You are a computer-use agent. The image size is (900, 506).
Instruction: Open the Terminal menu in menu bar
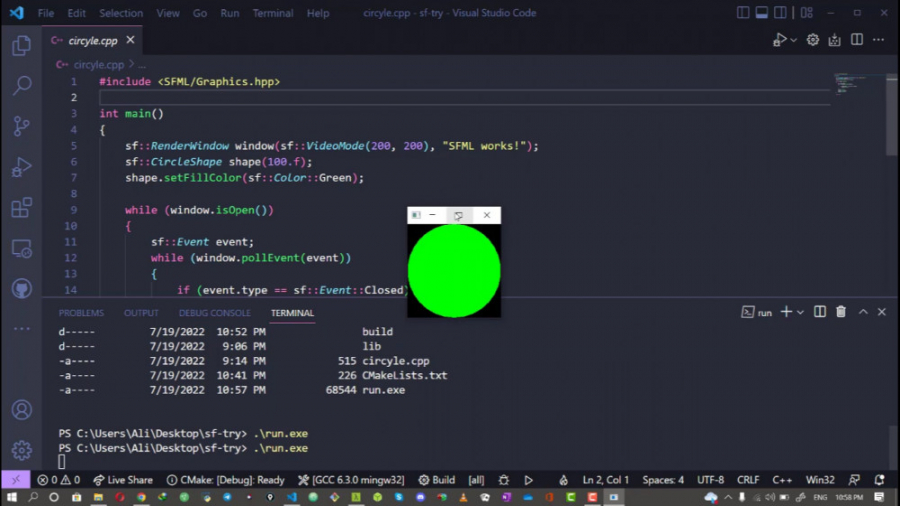tap(272, 13)
